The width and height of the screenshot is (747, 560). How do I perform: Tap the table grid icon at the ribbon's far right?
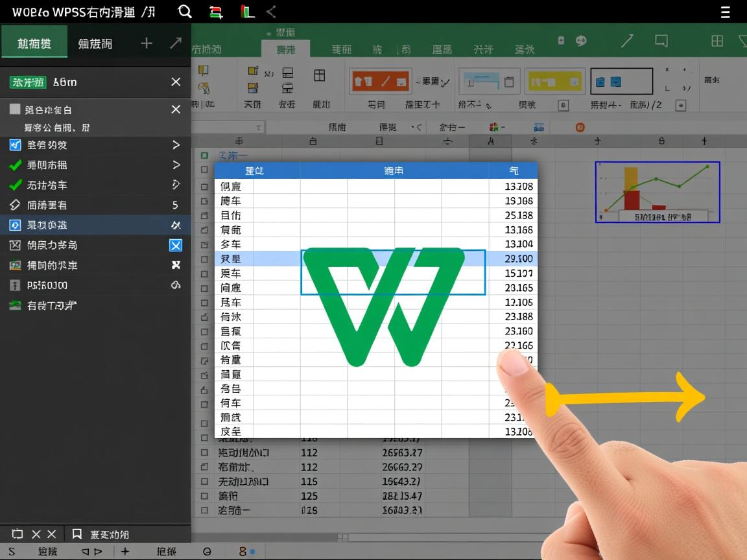tap(717, 40)
